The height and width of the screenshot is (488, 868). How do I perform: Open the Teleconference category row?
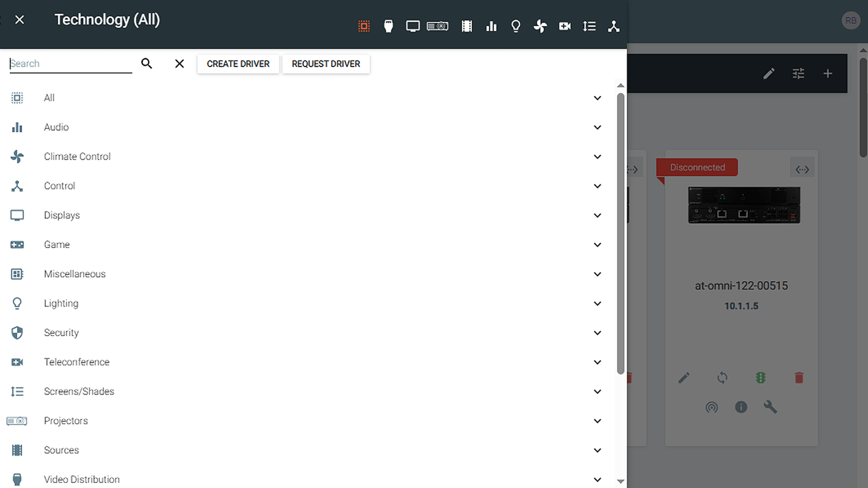(x=76, y=362)
